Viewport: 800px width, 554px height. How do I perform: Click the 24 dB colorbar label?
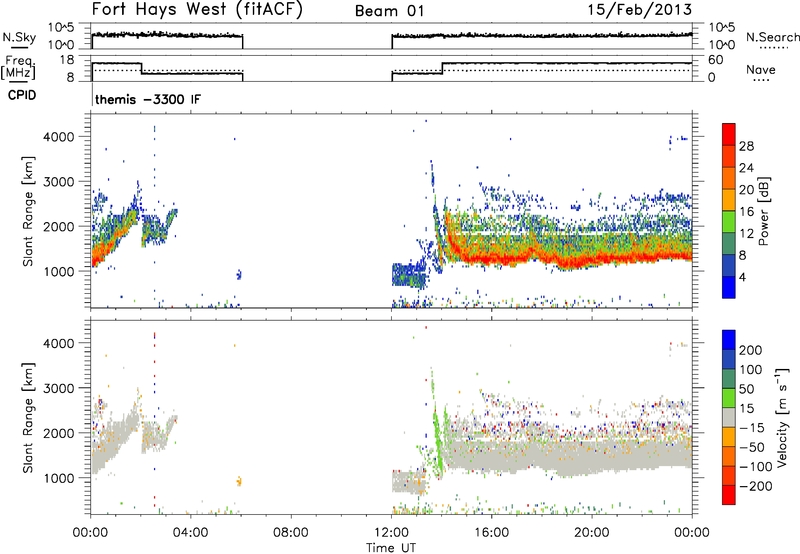[x=746, y=168]
